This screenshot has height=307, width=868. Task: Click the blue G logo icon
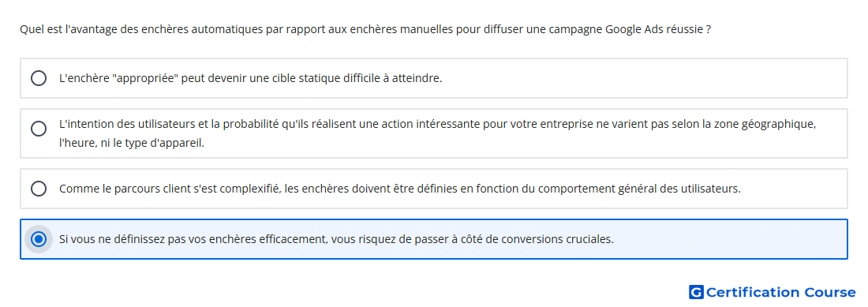click(x=696, y=292)
